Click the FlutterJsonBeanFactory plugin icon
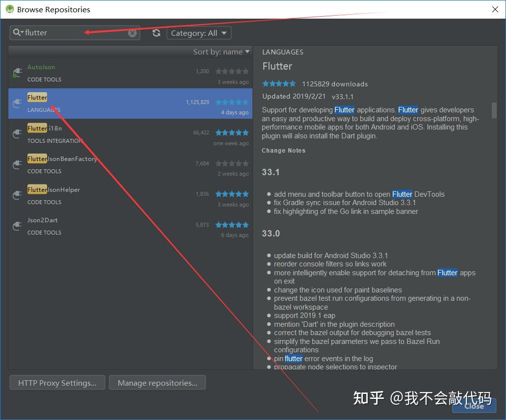 [17, 164]
